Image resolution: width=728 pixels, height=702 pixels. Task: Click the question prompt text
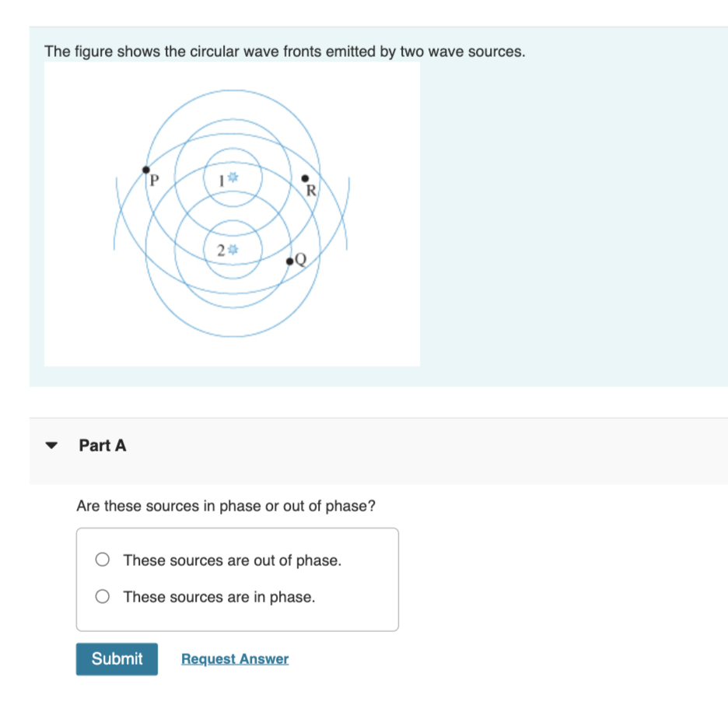(x=226, y=505)
